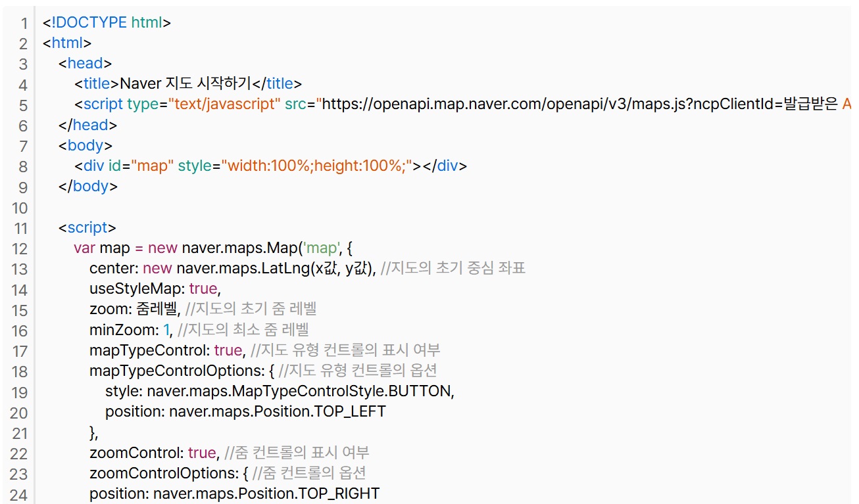Select the closing "</body>" tag
The height and width of the screenshot is (504, 859).
[x=88, y=186]
